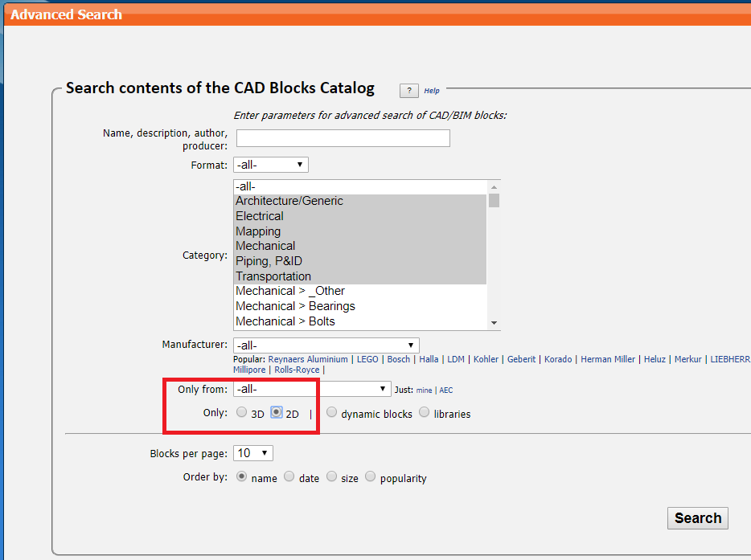Focus the name, description, author input field
This screenshot has height=560, width=751.
point(343,138)
